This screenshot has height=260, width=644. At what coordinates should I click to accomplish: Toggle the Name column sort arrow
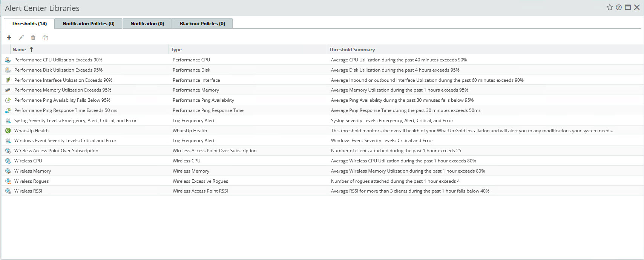31,49
